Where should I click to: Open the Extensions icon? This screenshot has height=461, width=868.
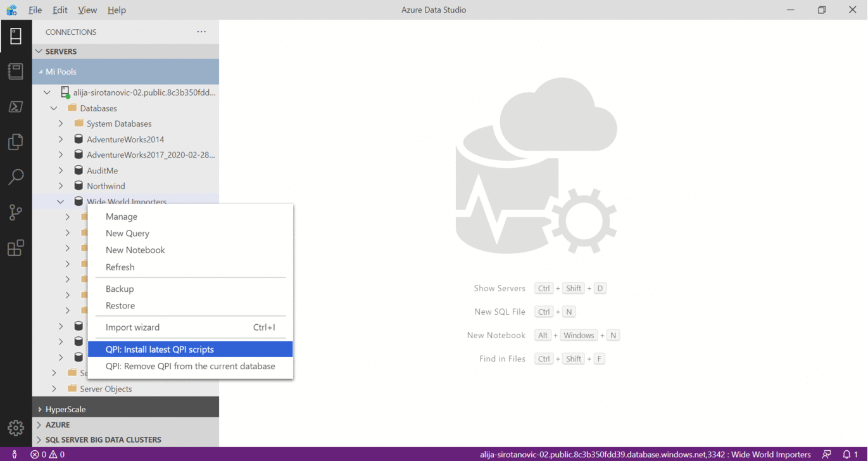point(16,248)
